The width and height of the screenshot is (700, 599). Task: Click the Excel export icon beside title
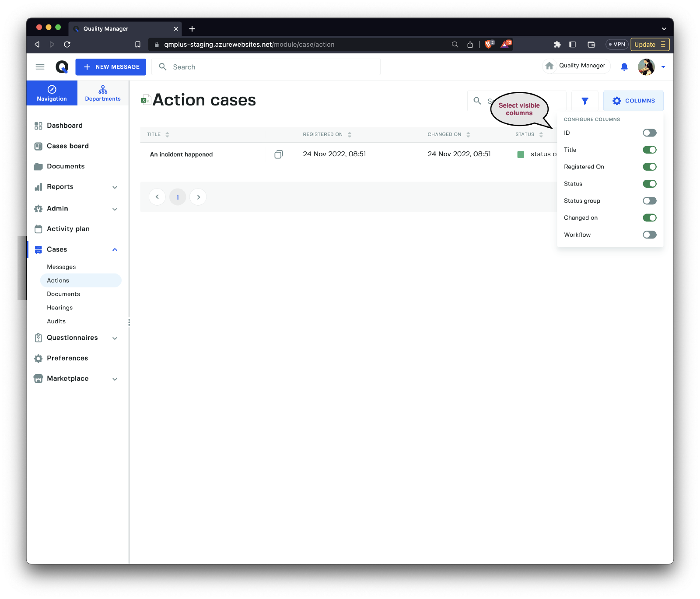coord(145,100)
